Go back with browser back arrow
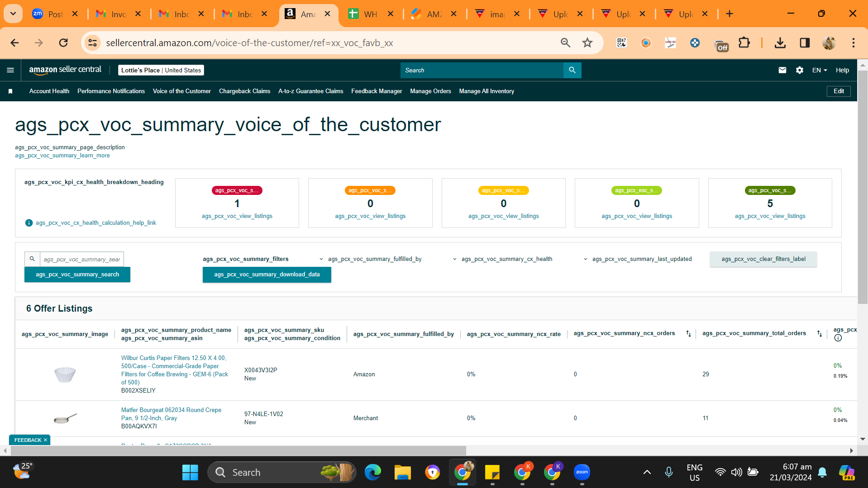Screen dimensions: 868x488 tap(14, 43)
